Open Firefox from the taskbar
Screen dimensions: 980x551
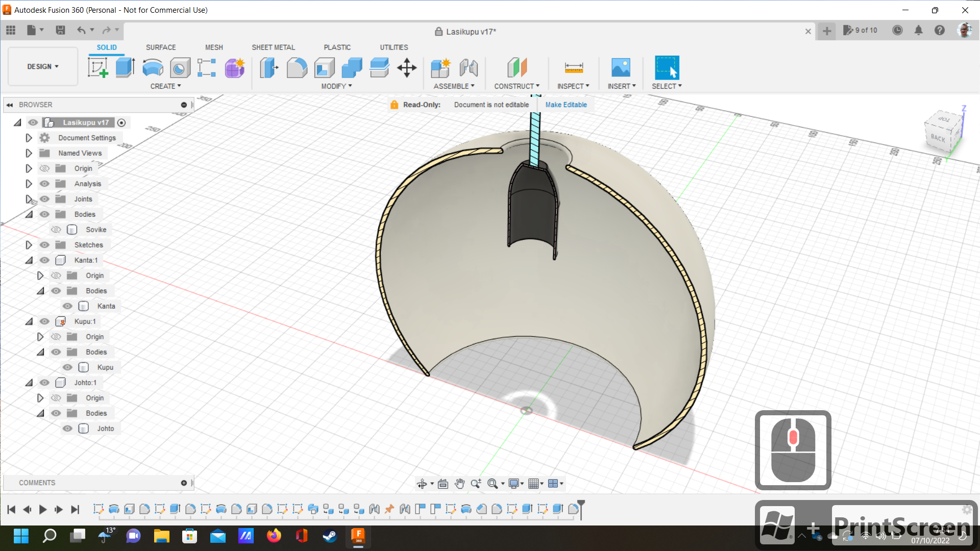(274, 536)
